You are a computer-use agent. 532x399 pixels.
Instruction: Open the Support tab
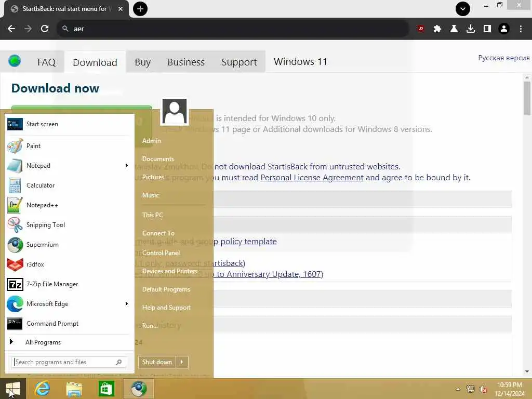click(239, 62)
